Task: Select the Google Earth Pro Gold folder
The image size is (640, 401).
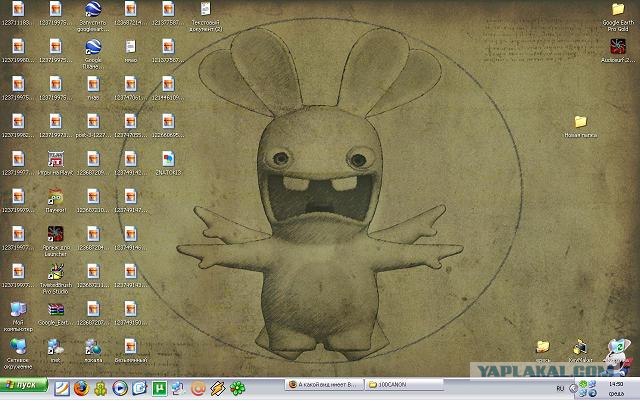Action: [618, 16]
